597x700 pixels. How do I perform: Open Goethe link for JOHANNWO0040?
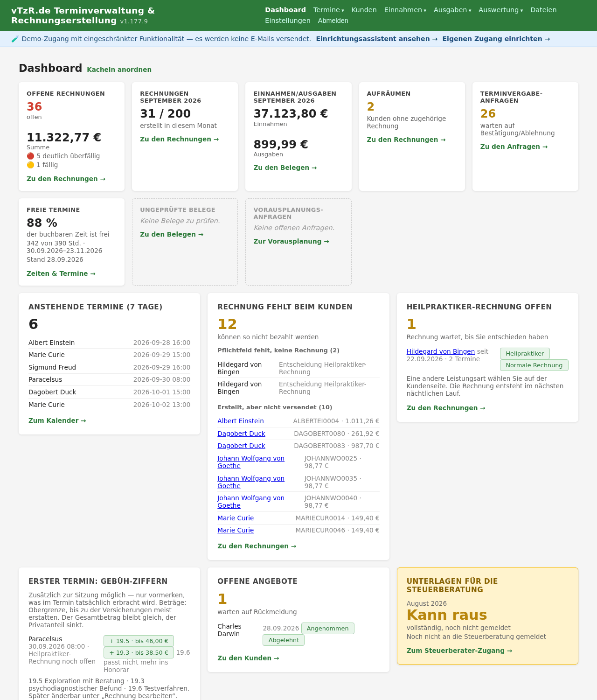(x=251, y=502)
